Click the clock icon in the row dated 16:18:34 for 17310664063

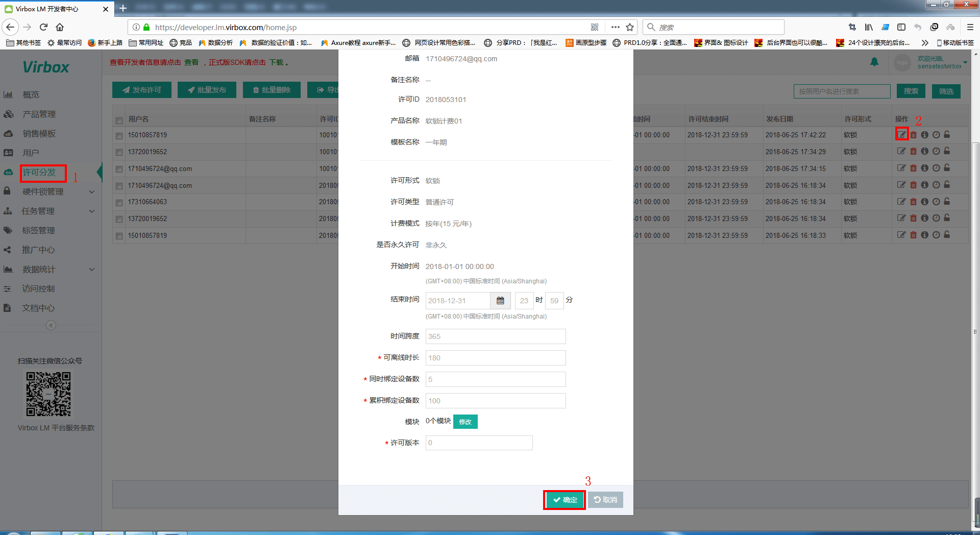coord(936,202)
